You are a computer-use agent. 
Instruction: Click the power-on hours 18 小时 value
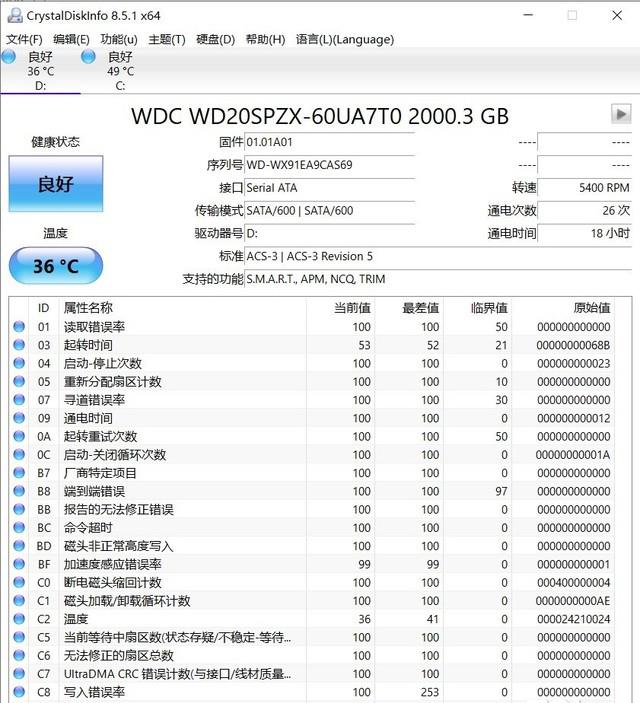tap(584, 234)
